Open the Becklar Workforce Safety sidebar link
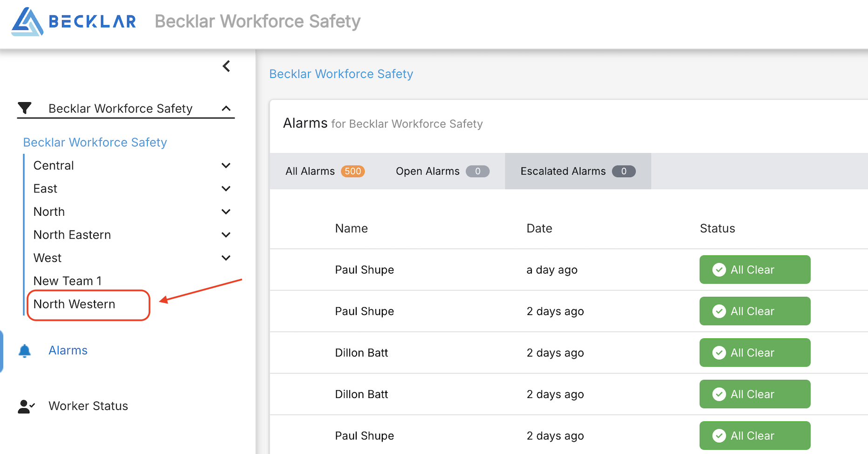868x454 pixels. [95, 142]
